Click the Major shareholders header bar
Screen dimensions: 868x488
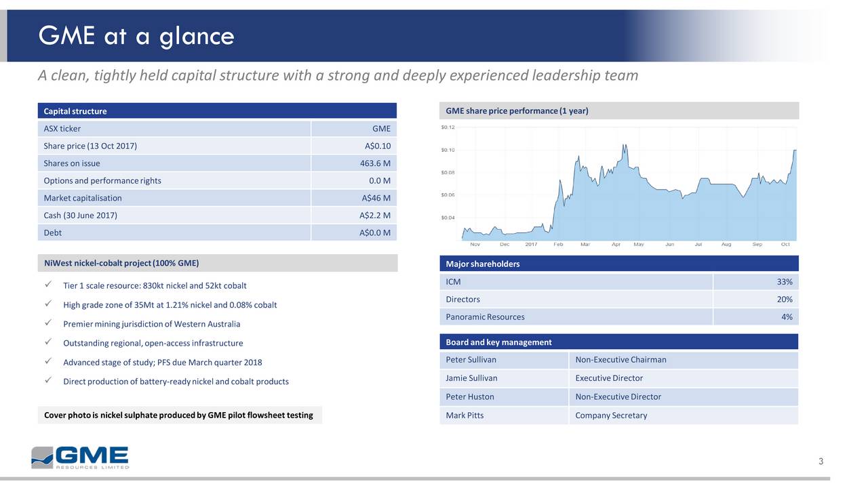point(618,264)
